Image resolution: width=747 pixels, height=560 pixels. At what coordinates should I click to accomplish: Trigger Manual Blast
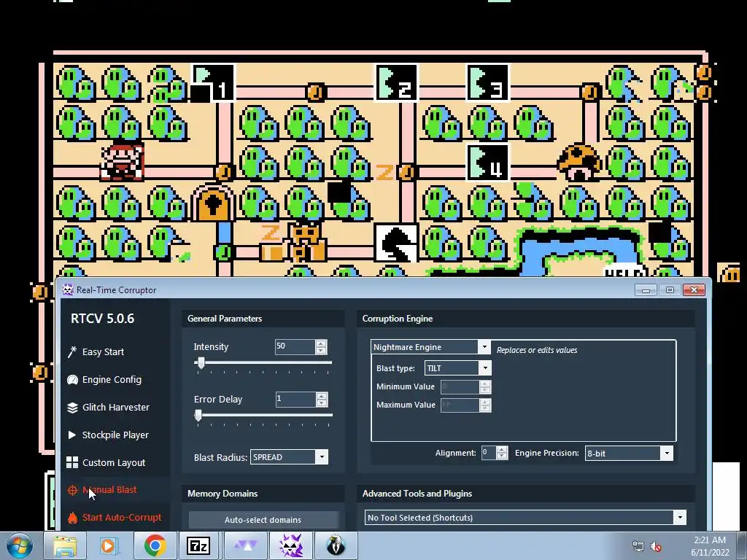[109, 489]
